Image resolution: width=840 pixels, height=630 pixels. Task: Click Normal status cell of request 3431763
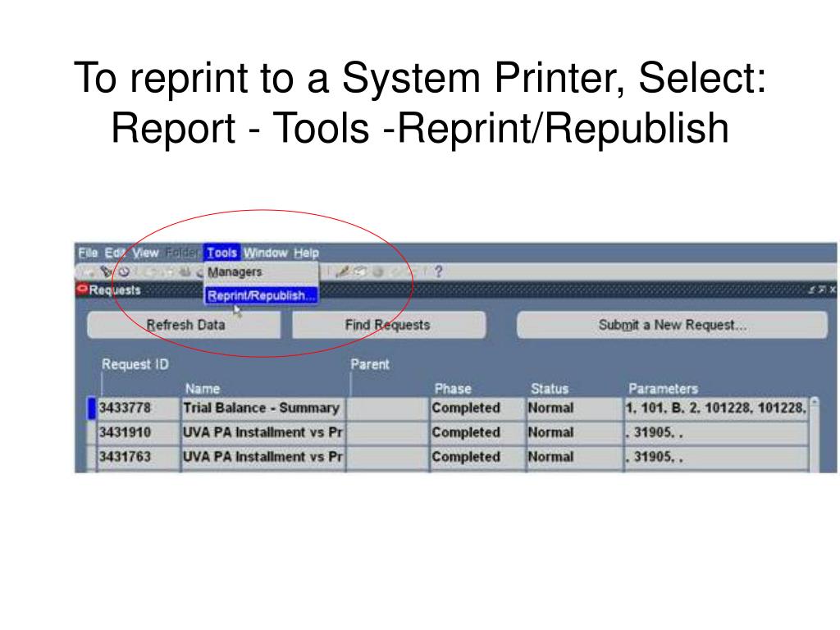(574, 457)
